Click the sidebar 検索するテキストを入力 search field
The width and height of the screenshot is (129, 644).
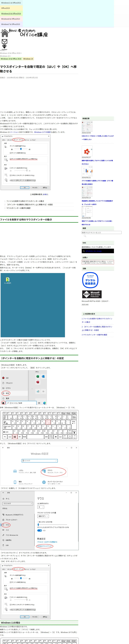click(x=101, y=232)
